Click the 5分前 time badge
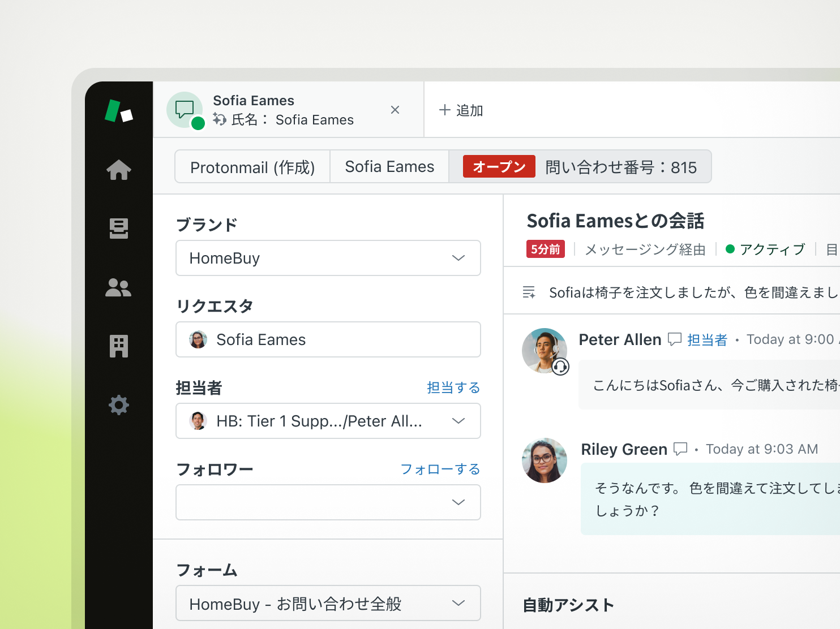 tap(546, 249)
